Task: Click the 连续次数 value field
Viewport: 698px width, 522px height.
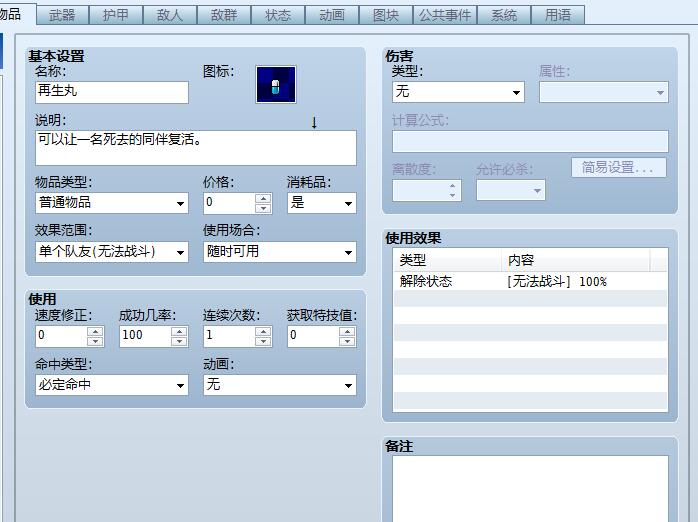Action: tap(229, 336)
